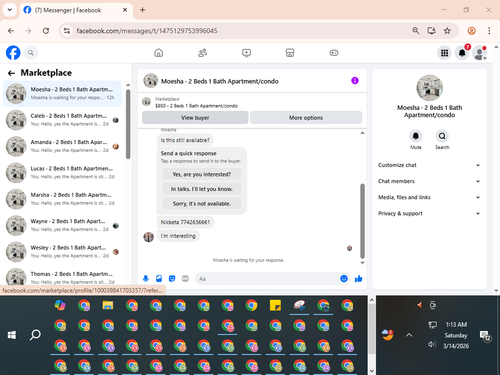Open the emoji picker icon
This screenshot has width=500, height=375.
[344, 279]
